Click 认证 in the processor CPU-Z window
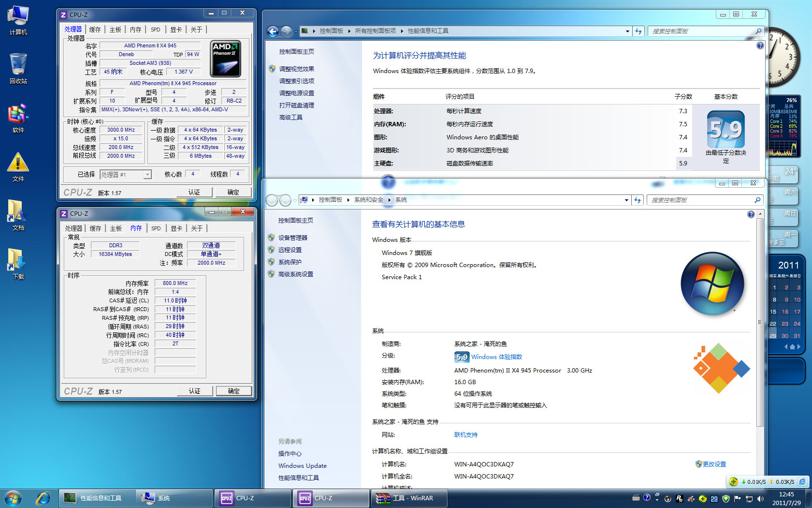Screen dimensions: 812x508 click(194, 192)
